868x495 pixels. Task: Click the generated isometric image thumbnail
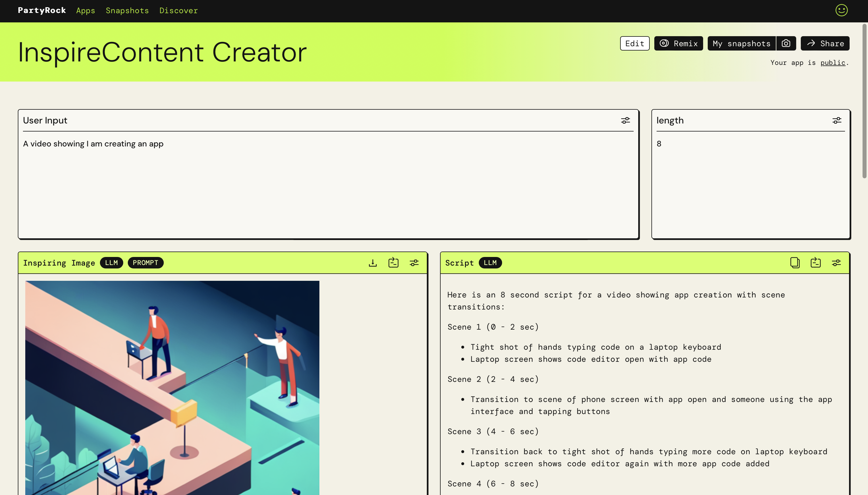point(172,388)
